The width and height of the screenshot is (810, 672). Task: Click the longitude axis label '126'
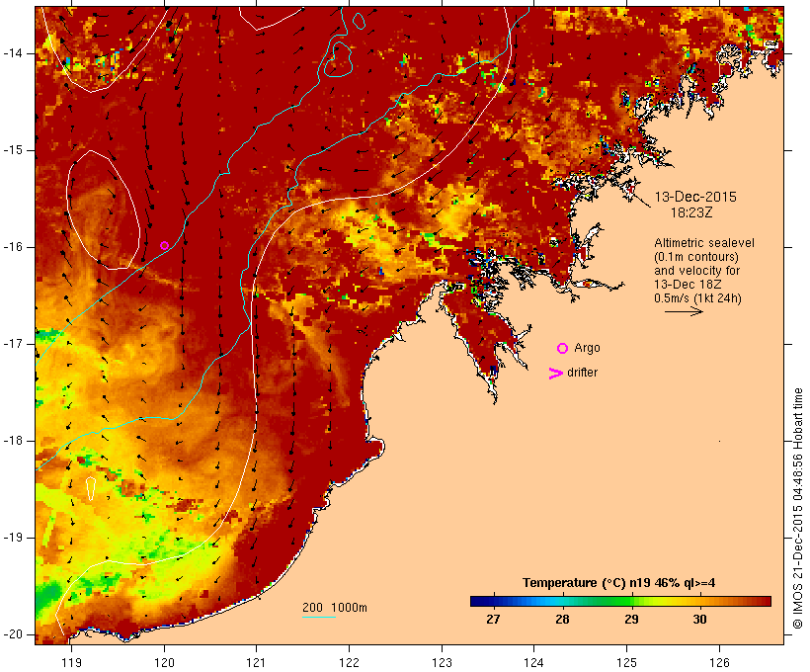pos(719,663)
